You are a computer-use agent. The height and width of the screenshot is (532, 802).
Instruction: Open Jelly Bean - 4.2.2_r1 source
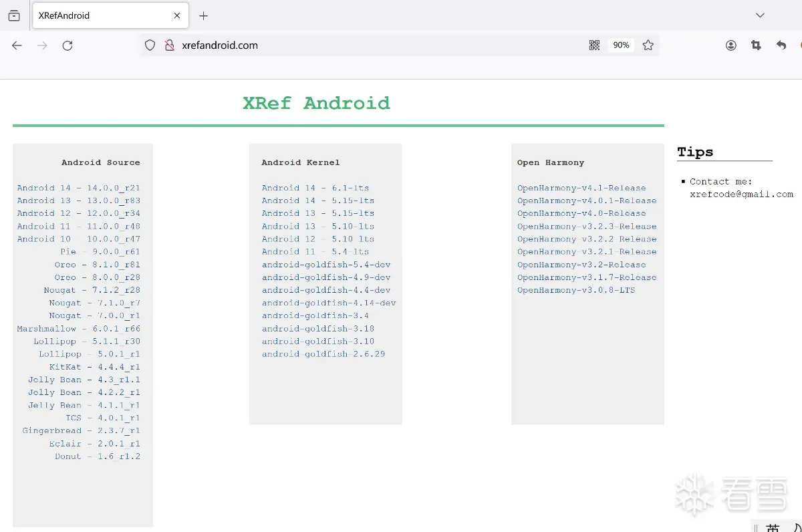coord(84,392)
